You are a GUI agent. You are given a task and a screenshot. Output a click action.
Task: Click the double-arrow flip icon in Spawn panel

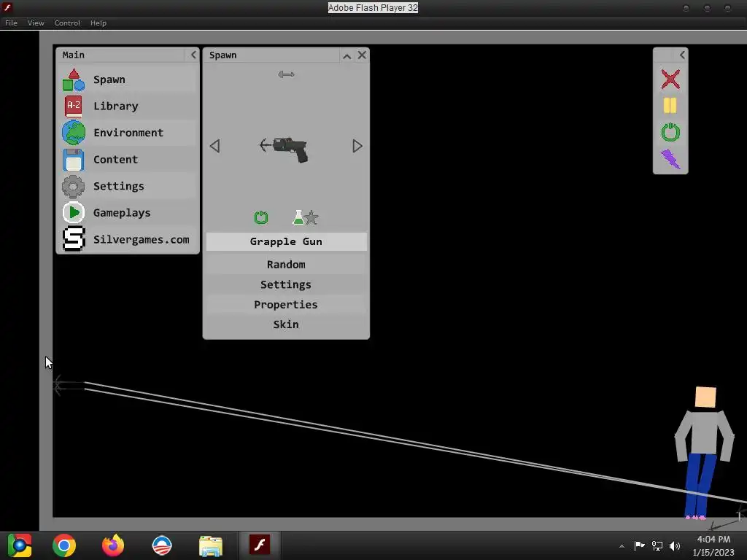[286, 74]
